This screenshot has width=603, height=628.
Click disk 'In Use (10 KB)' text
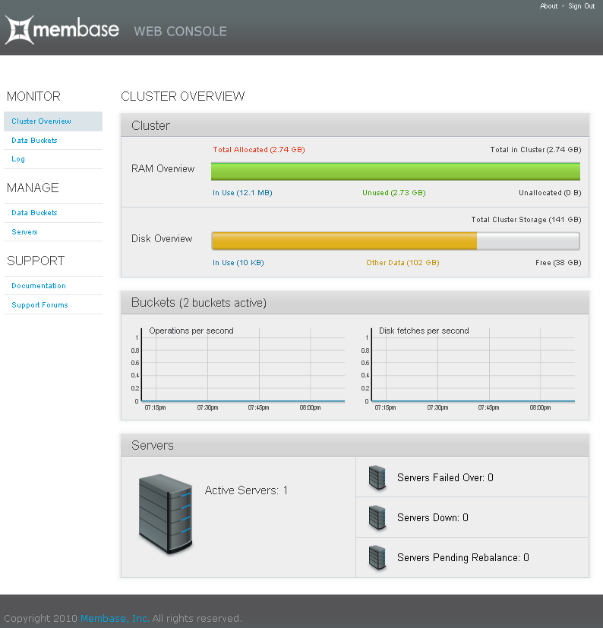pyautogui.click(x=238, y=263)
